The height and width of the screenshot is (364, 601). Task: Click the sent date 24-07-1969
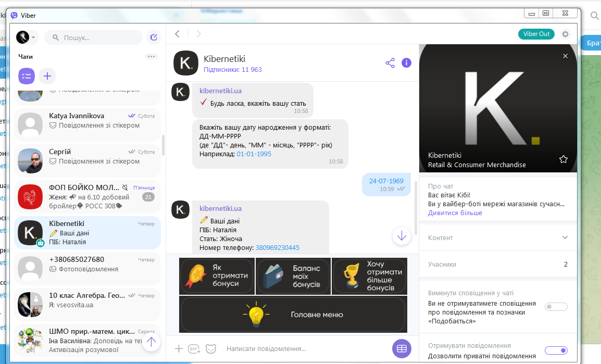pyautogui.click(x=386, y=181)
